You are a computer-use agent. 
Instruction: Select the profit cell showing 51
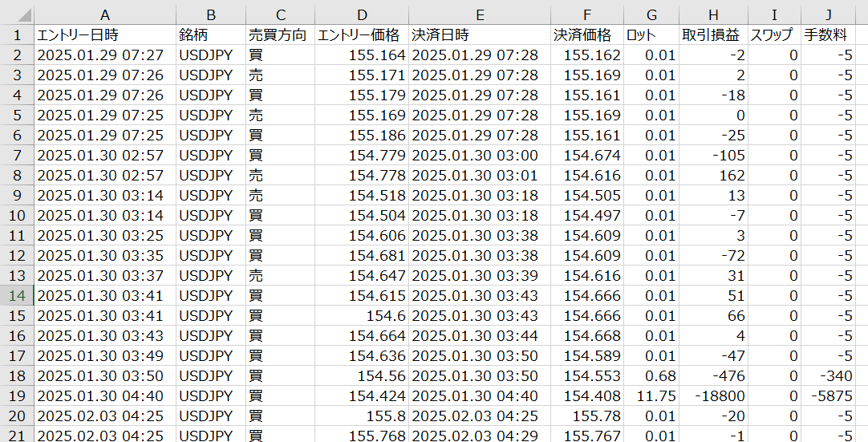[713, 296]
